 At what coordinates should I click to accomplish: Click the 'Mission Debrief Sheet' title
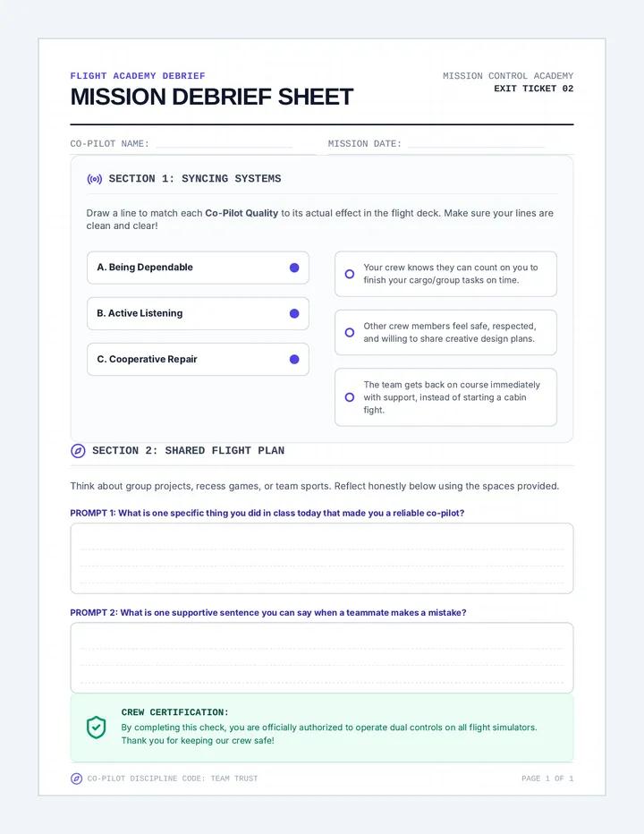212,97
